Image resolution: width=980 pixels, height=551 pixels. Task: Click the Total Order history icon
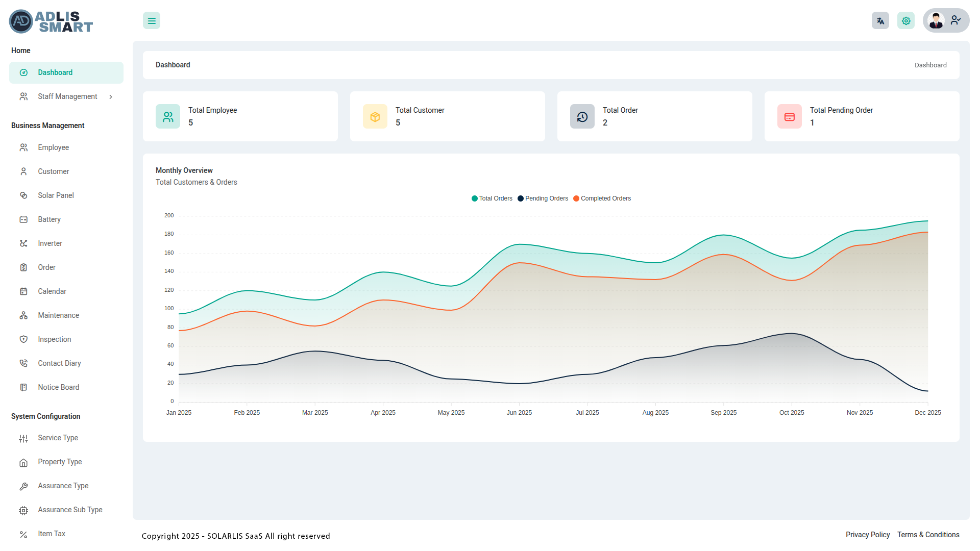coord(582,117)
